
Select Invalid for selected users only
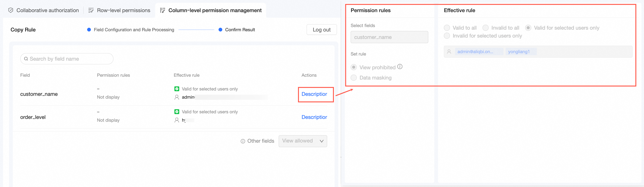pyautogui.click(x=447, y=36)
